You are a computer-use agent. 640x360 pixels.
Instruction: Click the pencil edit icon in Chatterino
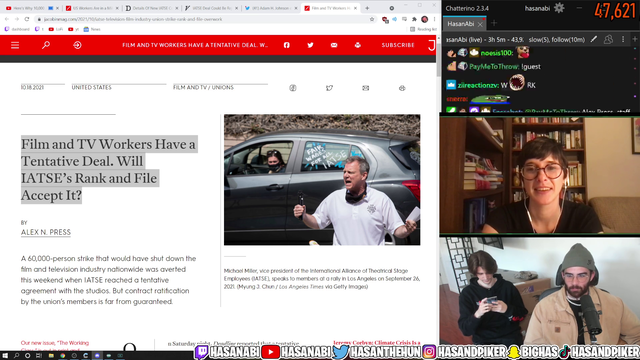pos(594,39)
